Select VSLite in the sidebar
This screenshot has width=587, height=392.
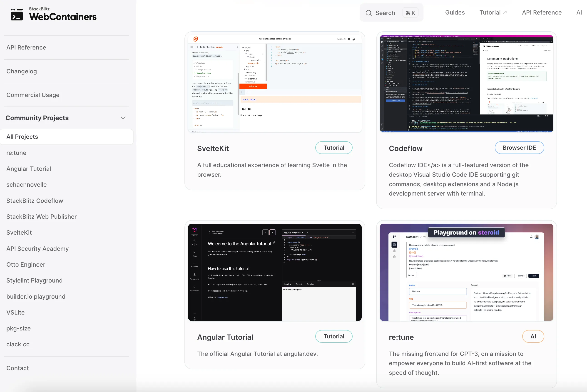tap(15, 313)
